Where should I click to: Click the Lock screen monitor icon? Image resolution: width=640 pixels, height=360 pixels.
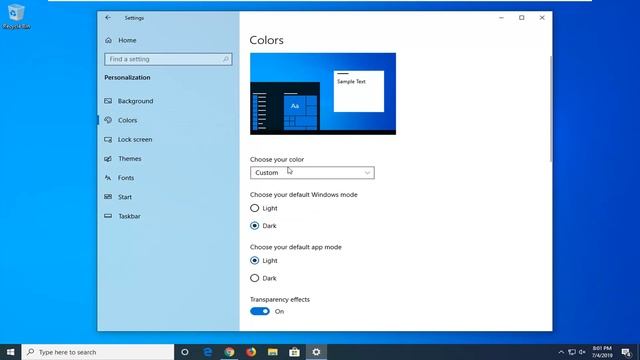pyautogui.click(x=108, y=139)
